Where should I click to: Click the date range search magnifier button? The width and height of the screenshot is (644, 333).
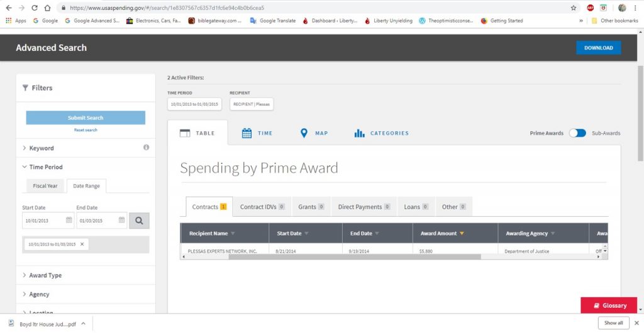click(139, 221)
